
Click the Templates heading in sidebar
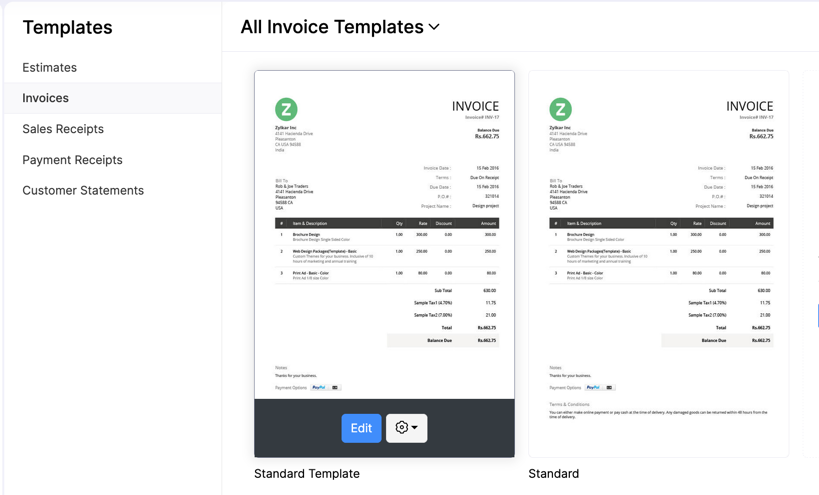click(x=67, y=28)
